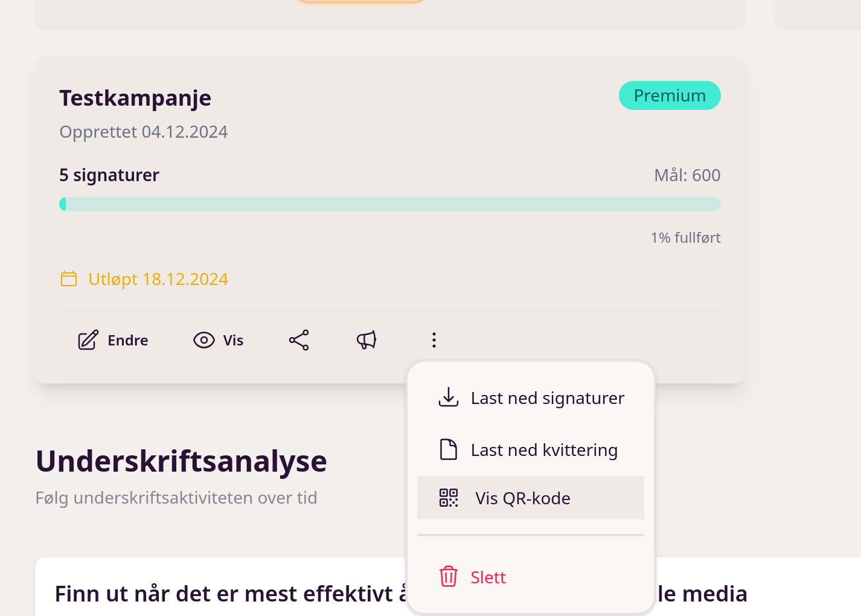Click the share icon on Testkampanje
The image size is (861, 616).
tap(299, 340)
